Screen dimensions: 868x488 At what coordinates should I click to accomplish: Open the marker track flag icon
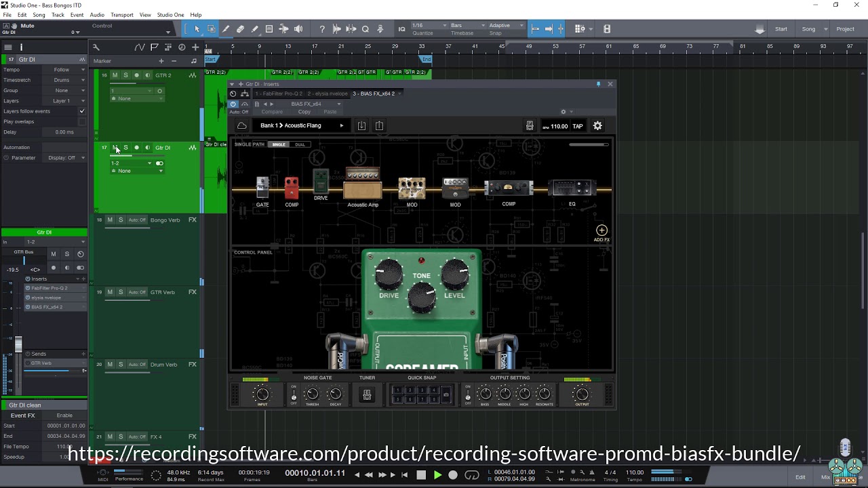pos(154,47)
